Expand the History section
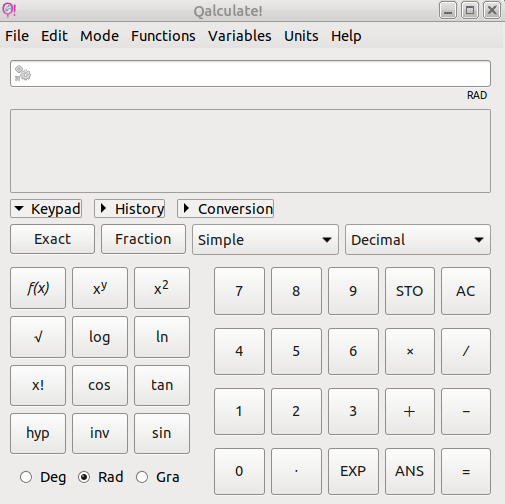The width and height of the screenshot is (505, 504). [x=130, y=209]
